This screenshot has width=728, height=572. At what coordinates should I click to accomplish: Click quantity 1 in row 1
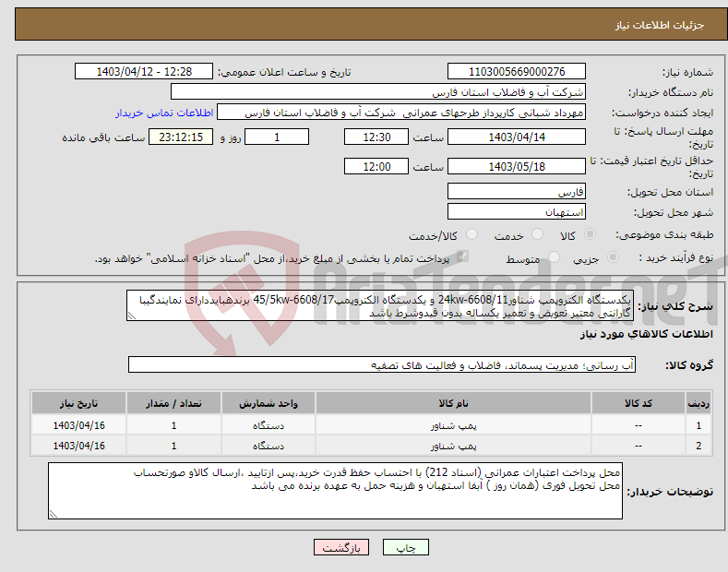tap(173, 425)
